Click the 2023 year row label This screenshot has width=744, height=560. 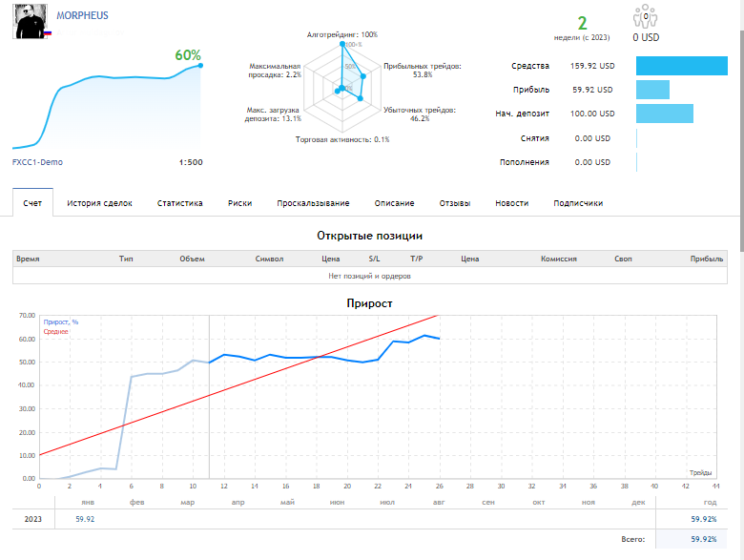33,519
